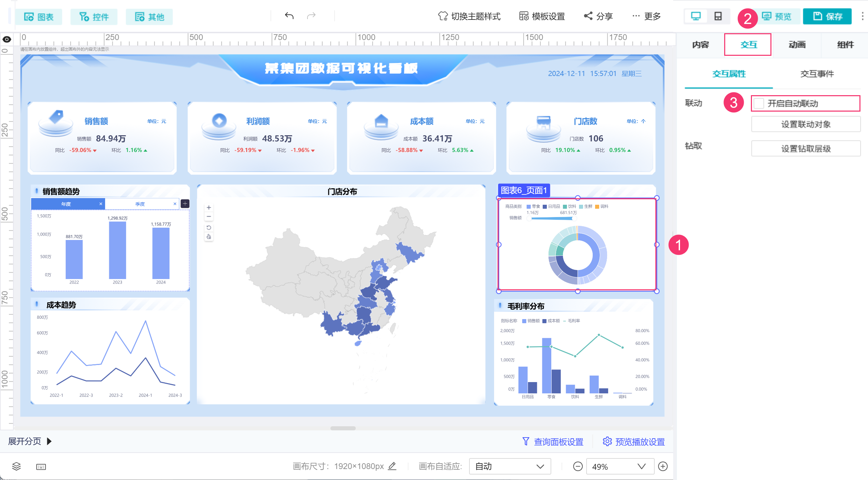Switch to mobile layout view icon
Viewport: 868px width, 480px height.
[x=718, y=16]
